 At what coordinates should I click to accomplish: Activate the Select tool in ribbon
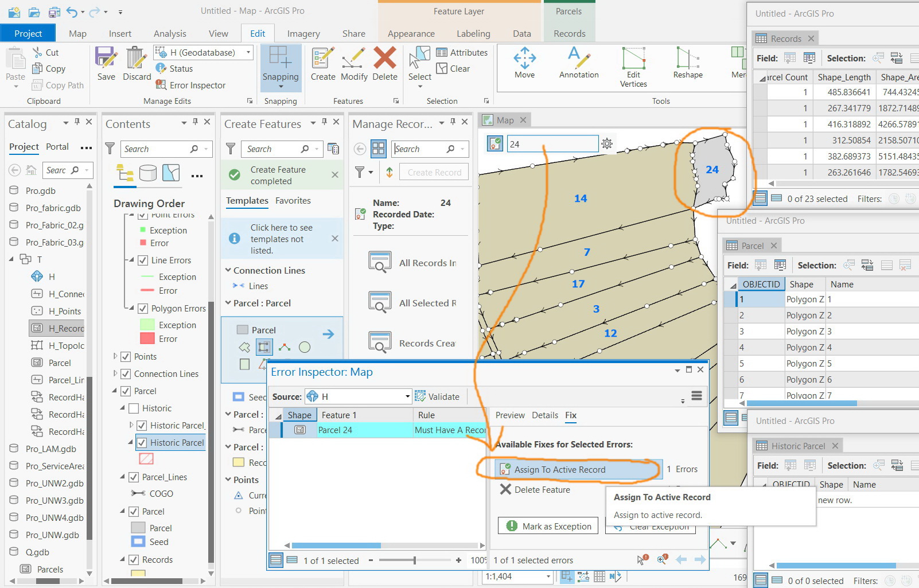pos(420,64)
